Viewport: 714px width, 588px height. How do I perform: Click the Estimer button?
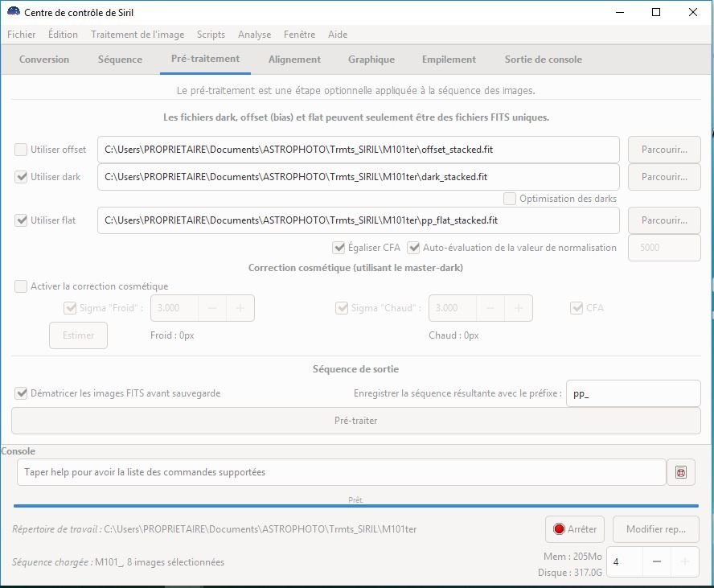click(78, 335)
